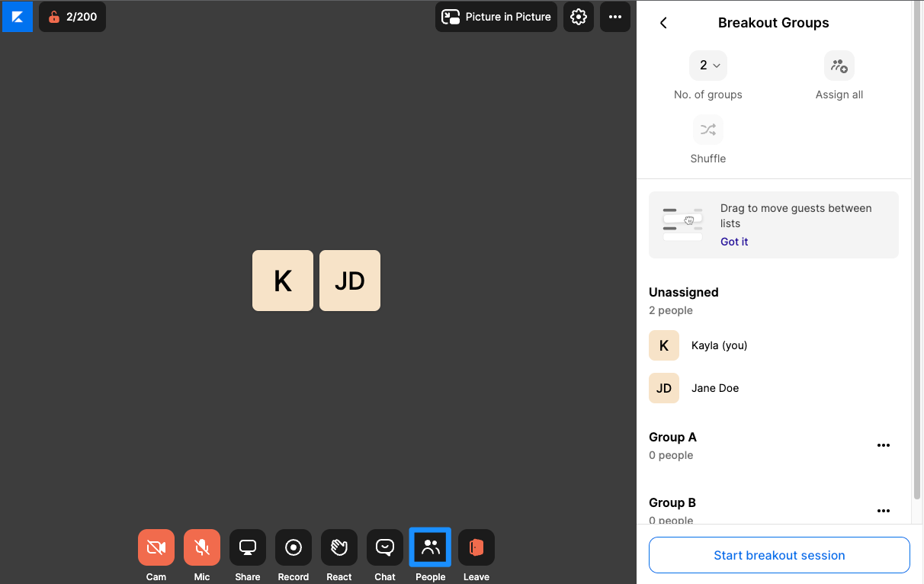
Task: Turn on the camera with Cam button
Action: 156,547
